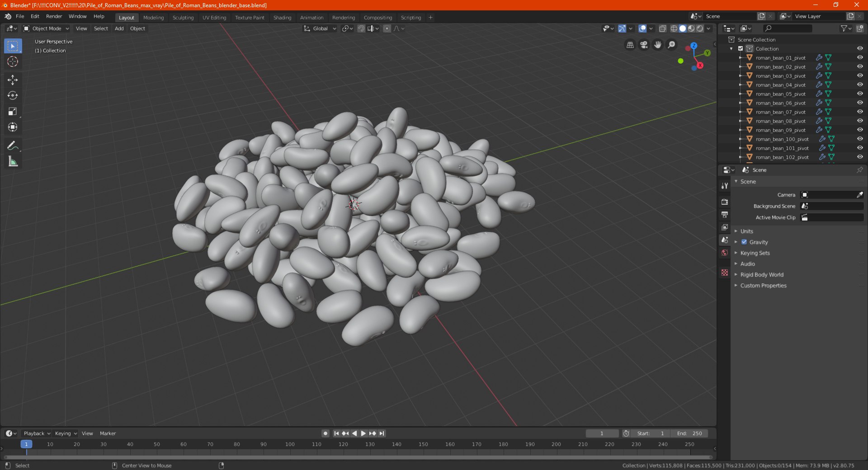Expand the Keying Sets panel
Viewport: 868px width, 470px height.
755,253
